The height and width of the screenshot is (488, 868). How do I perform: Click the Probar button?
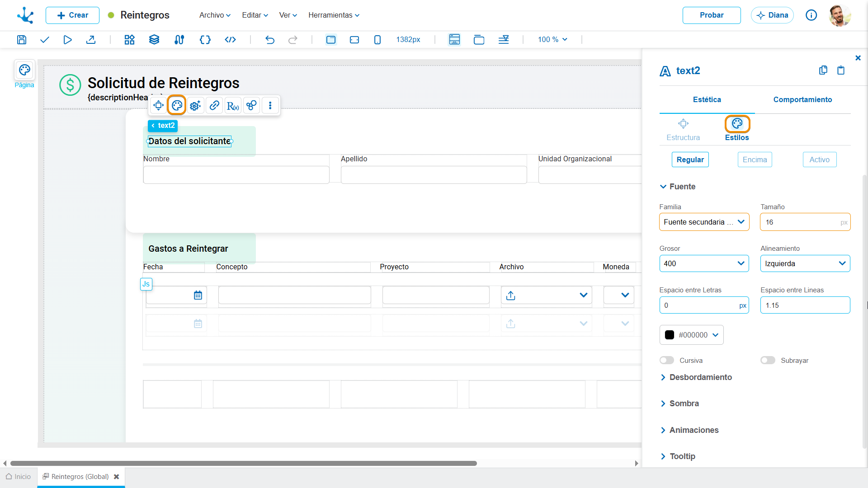(x=712, y=15)
